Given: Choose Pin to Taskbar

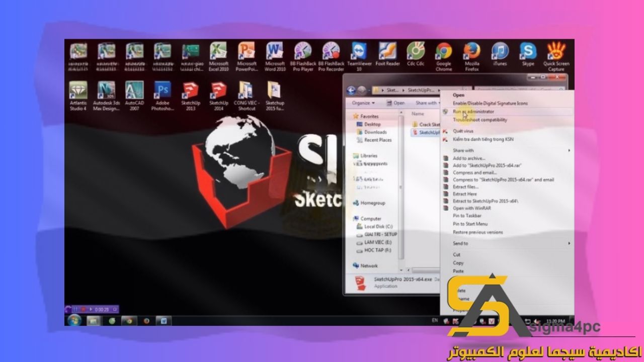Looking at the screenshot, I should point(467,216).
